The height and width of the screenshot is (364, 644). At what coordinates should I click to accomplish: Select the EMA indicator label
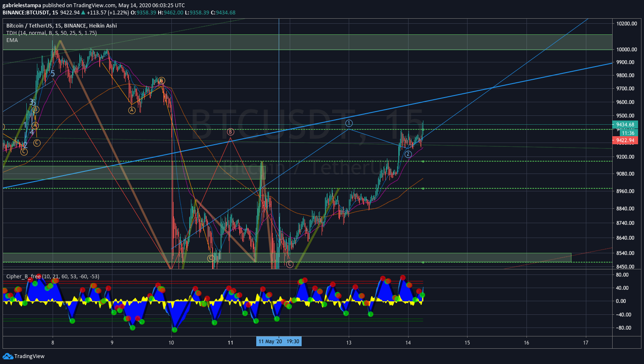pyautogui.click(x=12, y=40)
